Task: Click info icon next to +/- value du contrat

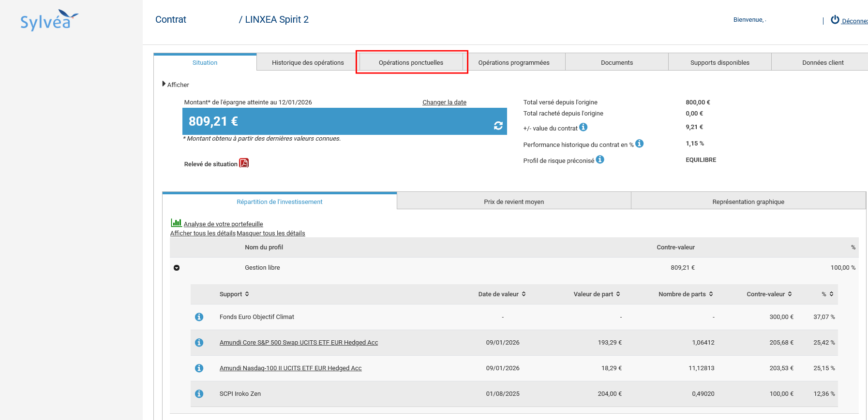Action: (584, 127)
